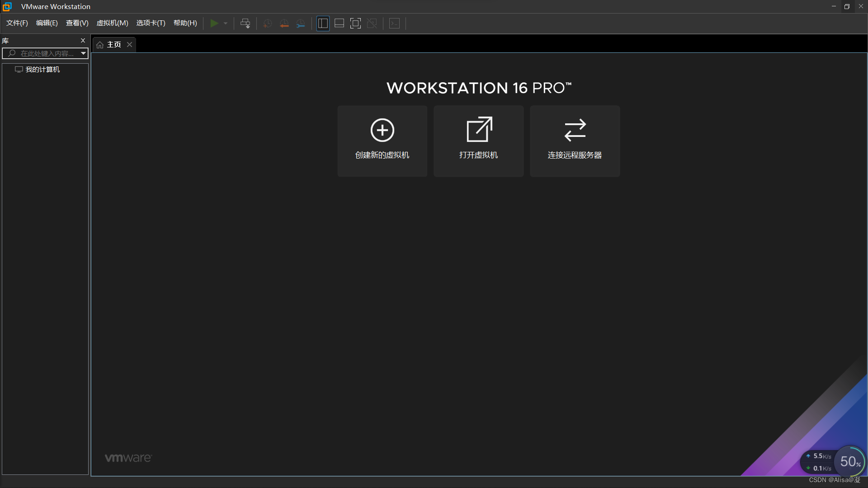Click 创建新的虚拟机 tile

tap(382, 141)
